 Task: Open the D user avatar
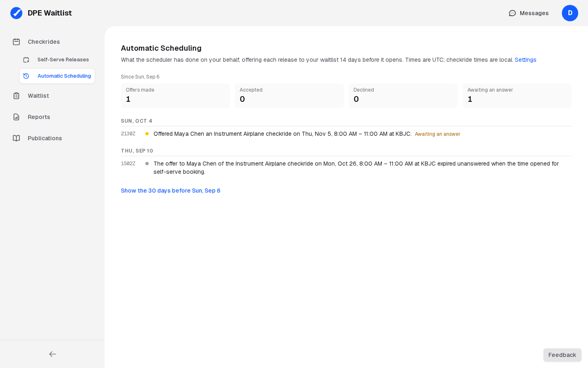coord(570,13)
